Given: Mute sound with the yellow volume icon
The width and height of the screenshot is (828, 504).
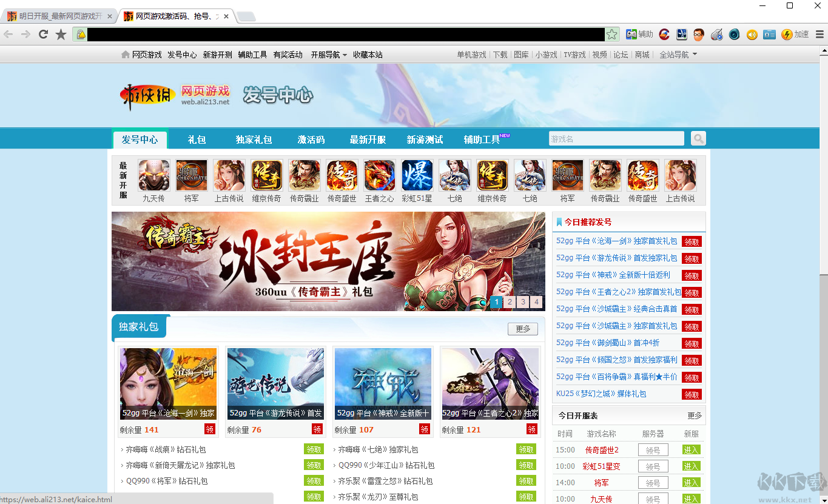Looking at the screenshot, I should 752,35.
